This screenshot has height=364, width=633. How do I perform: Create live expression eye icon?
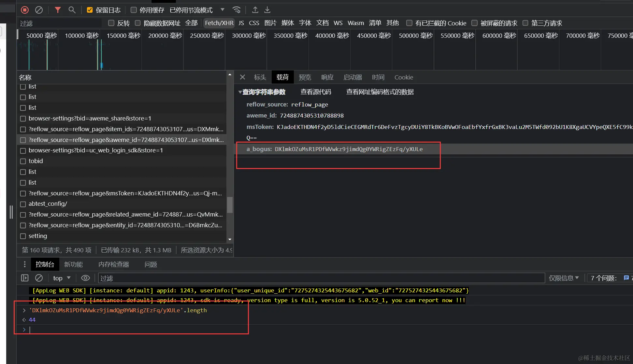(x=85, y=278)
